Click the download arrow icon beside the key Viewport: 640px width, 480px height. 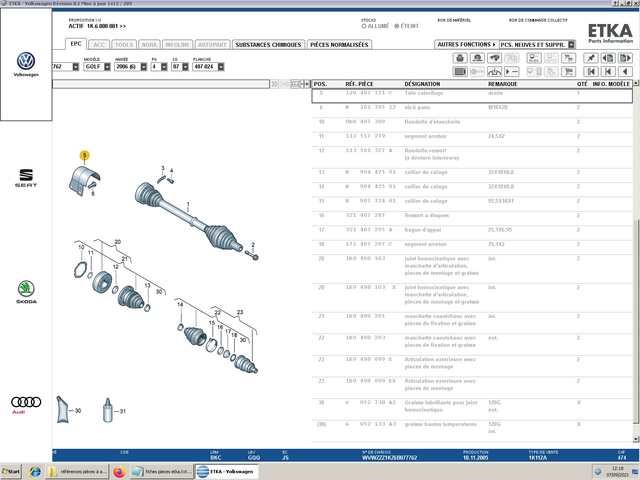pos(494,72)
